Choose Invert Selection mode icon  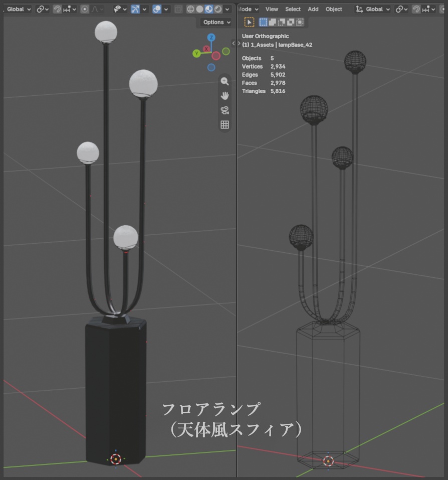pos(291,22)
